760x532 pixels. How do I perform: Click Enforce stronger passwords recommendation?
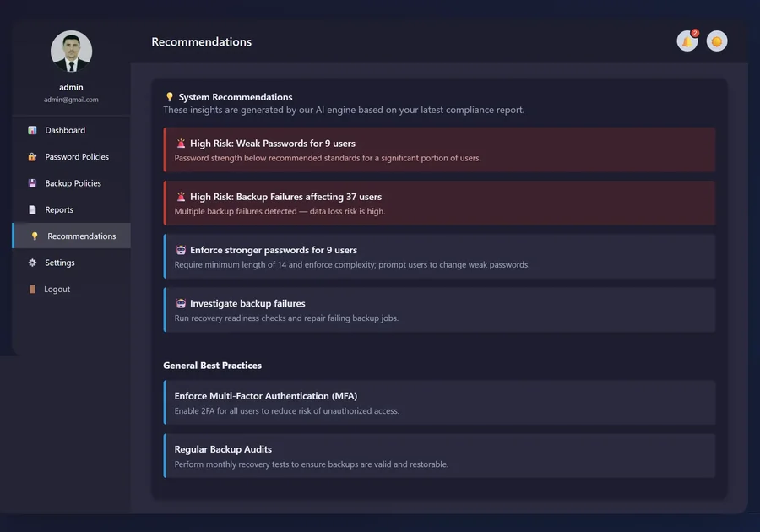(x=439, y=257)
